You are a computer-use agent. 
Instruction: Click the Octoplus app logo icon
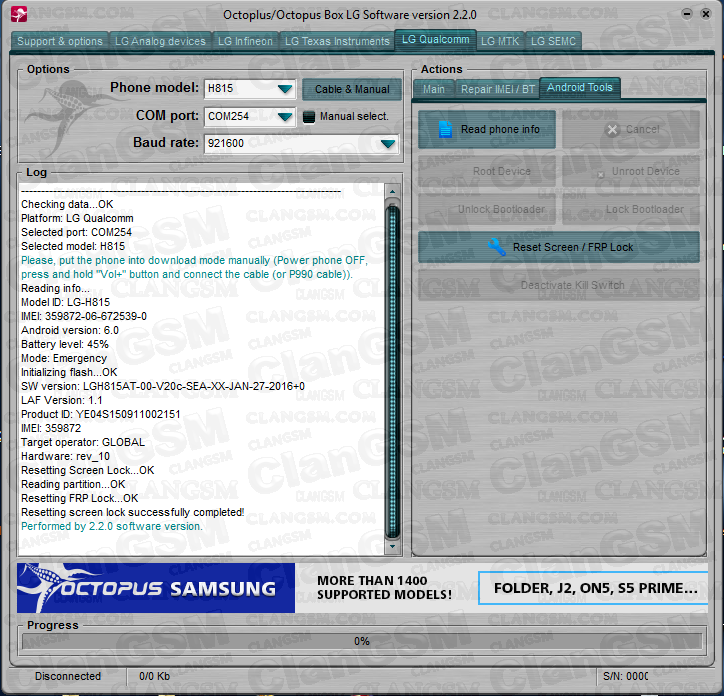[18, 14]
